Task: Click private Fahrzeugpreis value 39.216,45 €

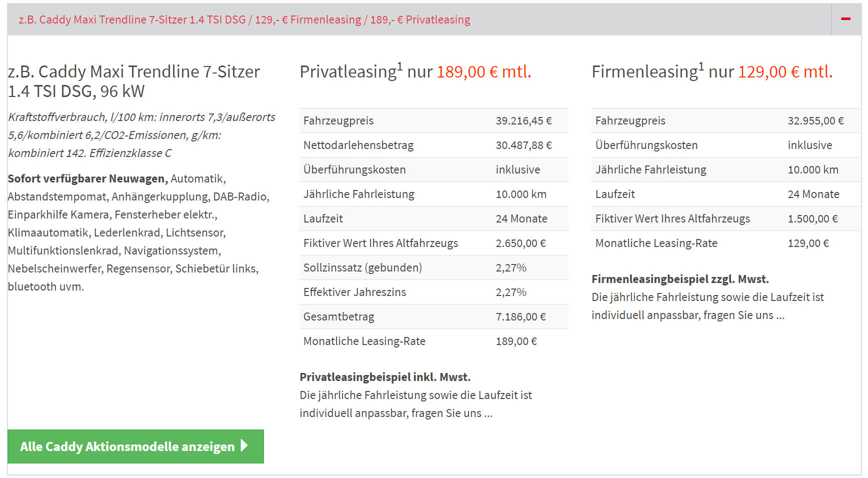Action: click(x=523, y=120)
